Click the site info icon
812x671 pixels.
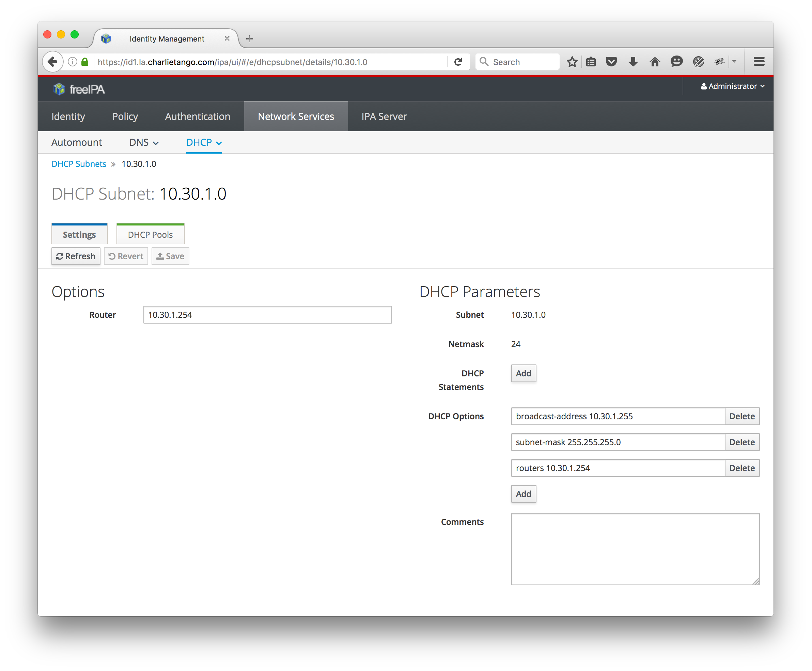click(72, 62)
